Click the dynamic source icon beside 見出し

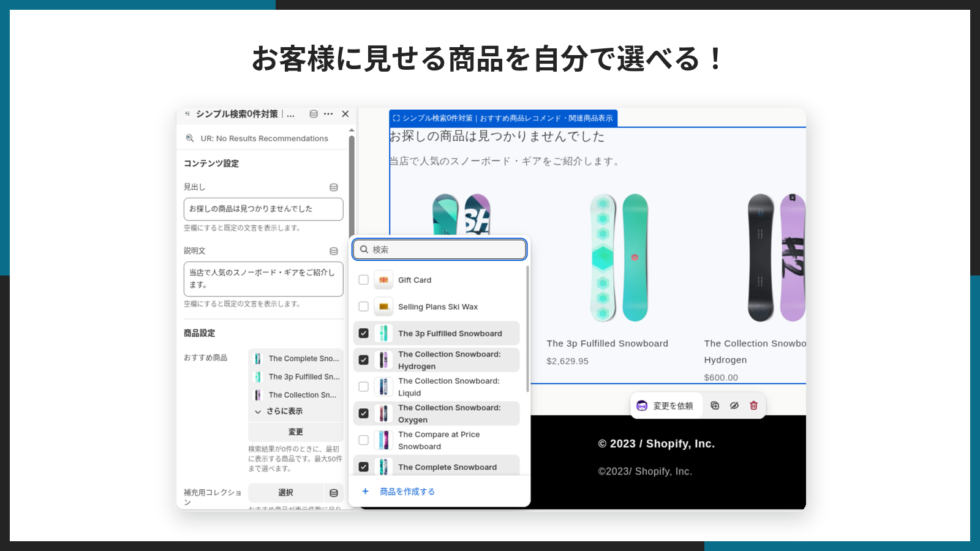click(x=334, y=187)
